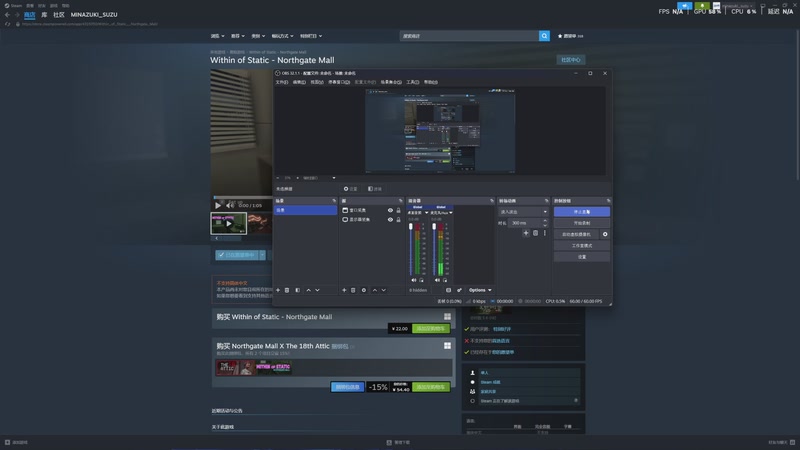The image size is (800, 450).
Task: Float the Scenes dock panel
Action: tap(334, 201)
